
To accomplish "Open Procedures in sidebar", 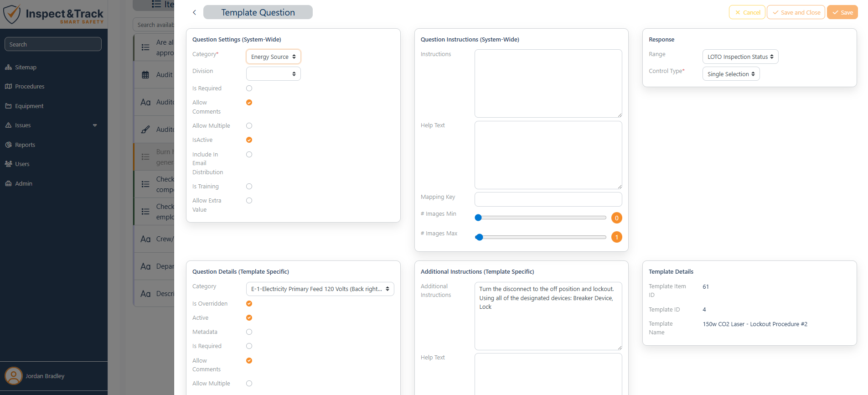I will (30, 86).
